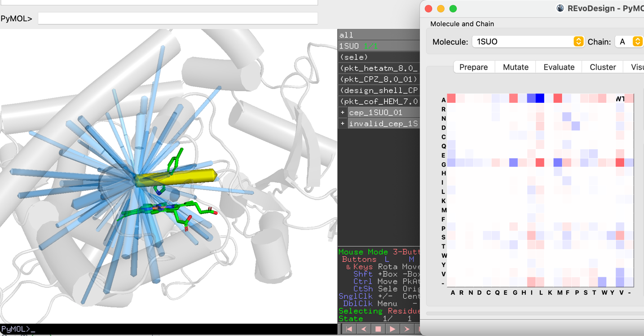Expand the cep_1SUO_01 group
The width and height of the screenshot is (644, 336).
pyautogui.click(x=343, y=112)
